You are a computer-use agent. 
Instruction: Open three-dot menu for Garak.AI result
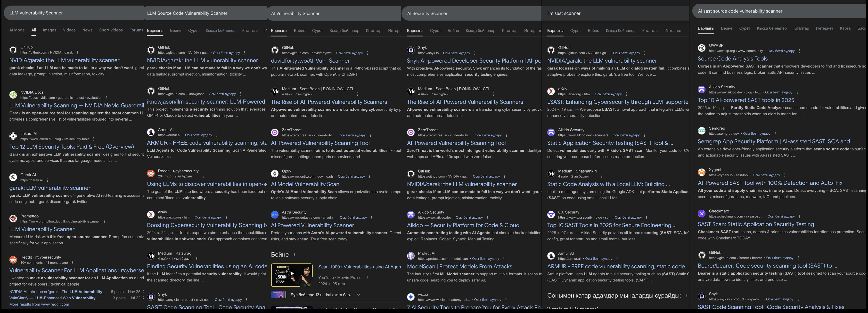tap(48, 180)
